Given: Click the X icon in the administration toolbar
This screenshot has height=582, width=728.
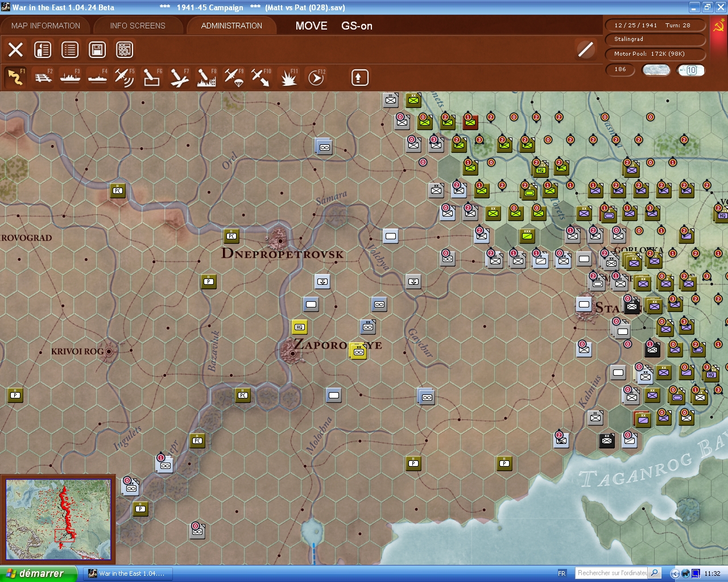Looking at the screenshot, I should [x=16, y=49].
